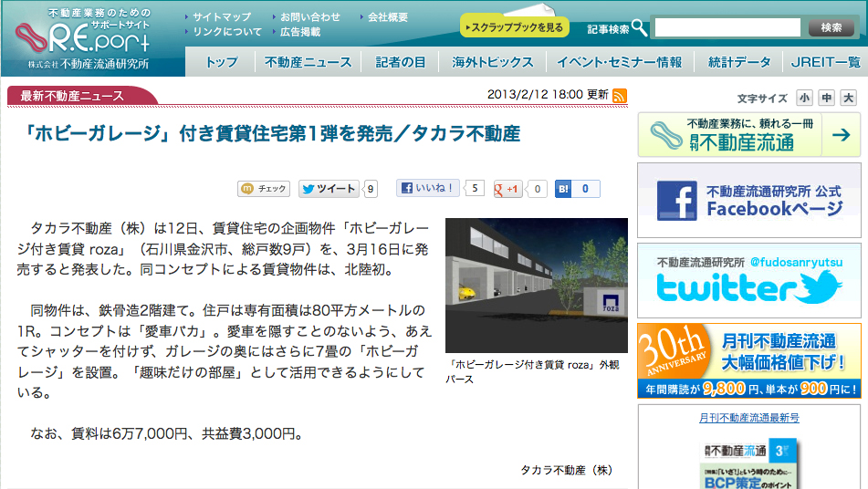Click the タカラ不動産（株） credit line
Viewport: 868px width, 489px height.
pyautogui.click(x=566, y=470)
